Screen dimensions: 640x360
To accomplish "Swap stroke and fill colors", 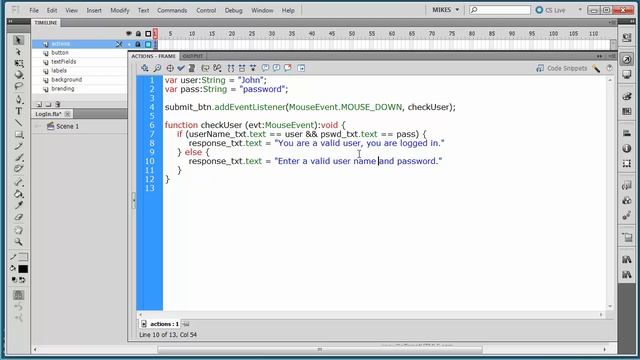I will point(22,280).
